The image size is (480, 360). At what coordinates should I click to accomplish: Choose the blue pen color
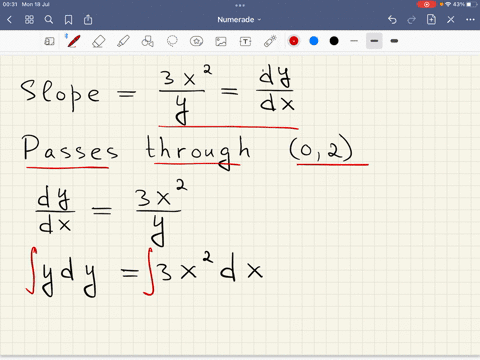tap(314, 41)
